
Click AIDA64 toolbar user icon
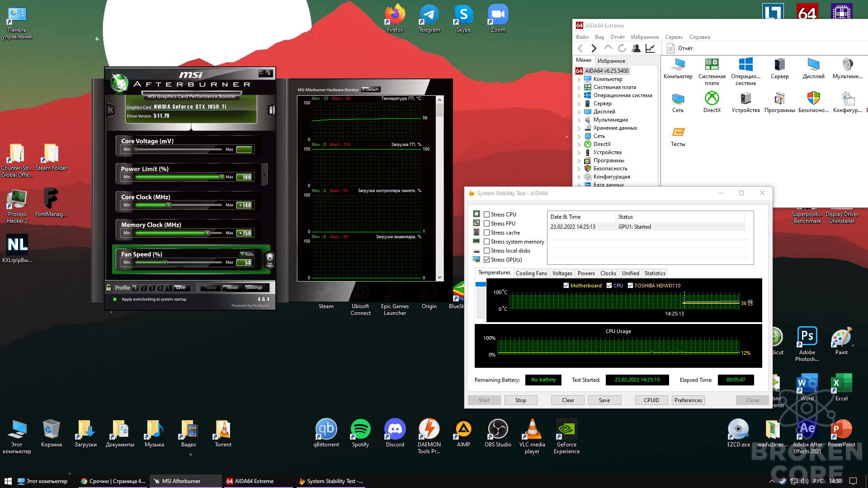pyautogui.click(x=636, y=48)
